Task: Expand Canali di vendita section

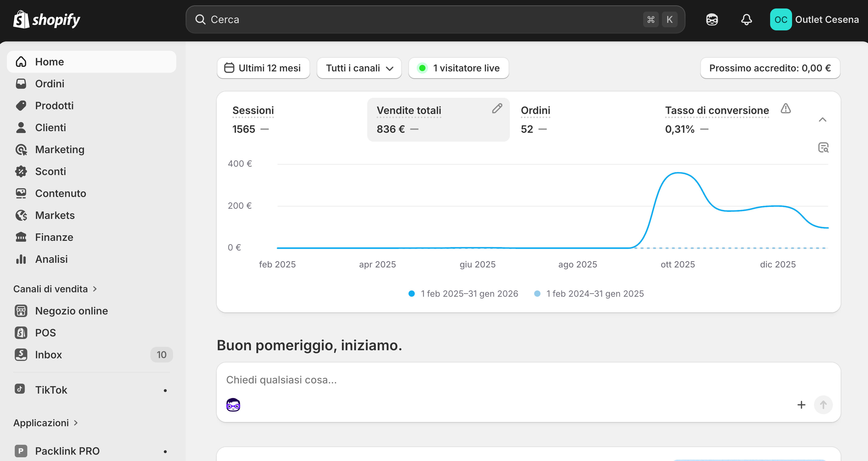Action: click(x=55, y=289)
